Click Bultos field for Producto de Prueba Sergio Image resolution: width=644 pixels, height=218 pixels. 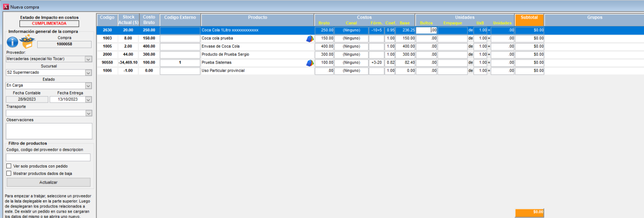click(426, 54)
